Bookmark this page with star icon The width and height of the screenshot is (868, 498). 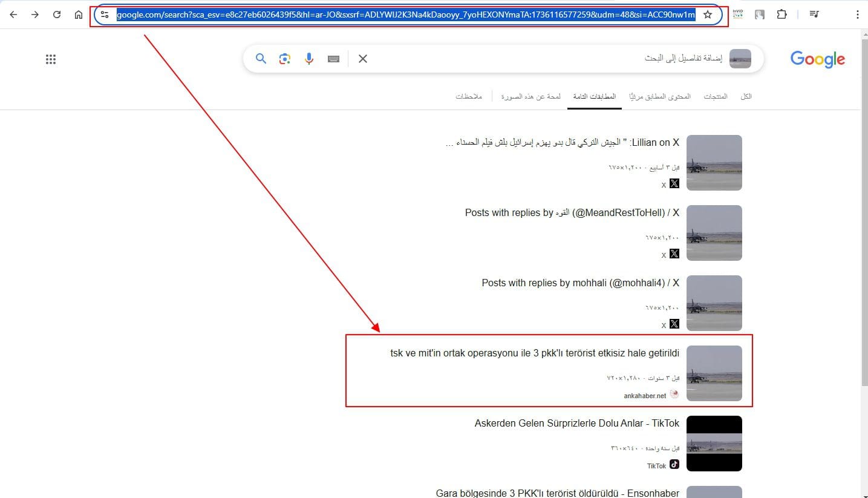coord(708,15)
